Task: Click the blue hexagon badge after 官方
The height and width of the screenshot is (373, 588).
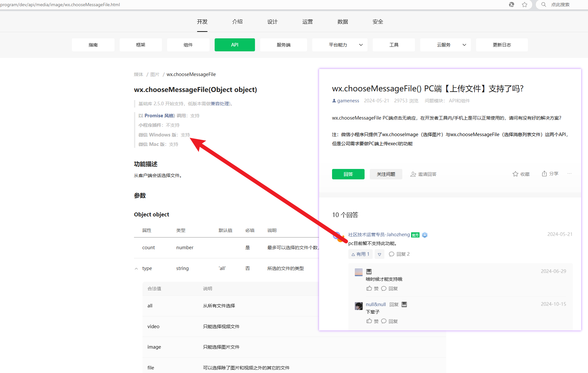Action: [x=425, y=235]
